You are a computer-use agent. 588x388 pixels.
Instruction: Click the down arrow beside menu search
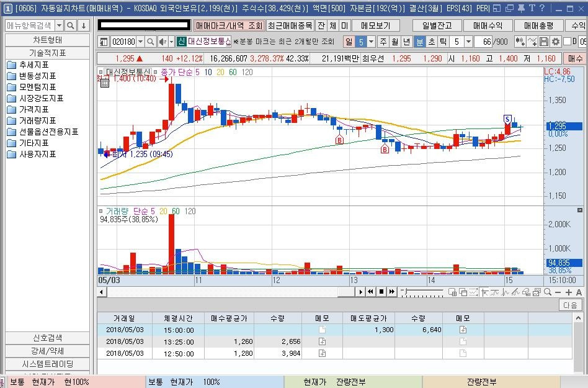point(84,25)
